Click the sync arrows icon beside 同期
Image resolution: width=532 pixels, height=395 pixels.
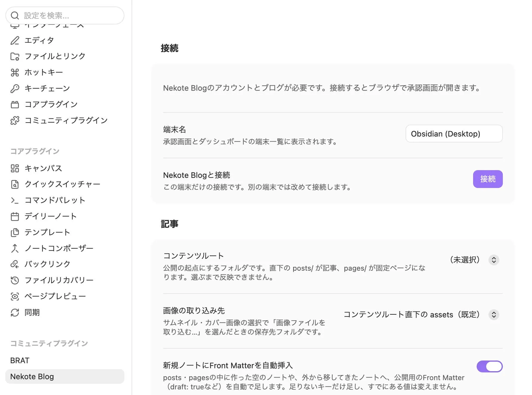pos(15,313)
